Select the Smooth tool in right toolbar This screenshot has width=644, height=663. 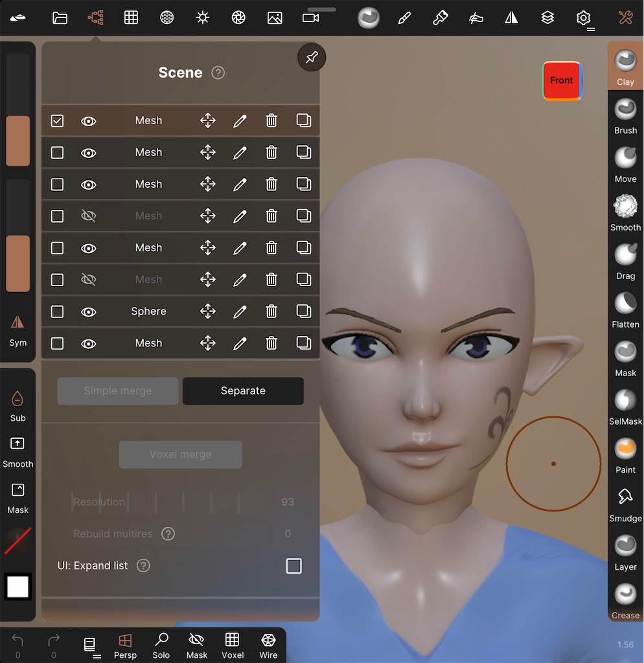625,213
